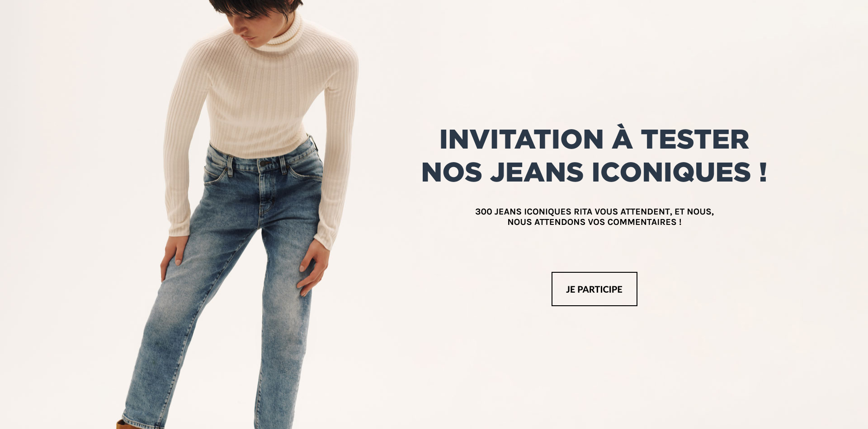
Task: Click the word 'TESTER' in the headline
Action: [x=695, y=139]
